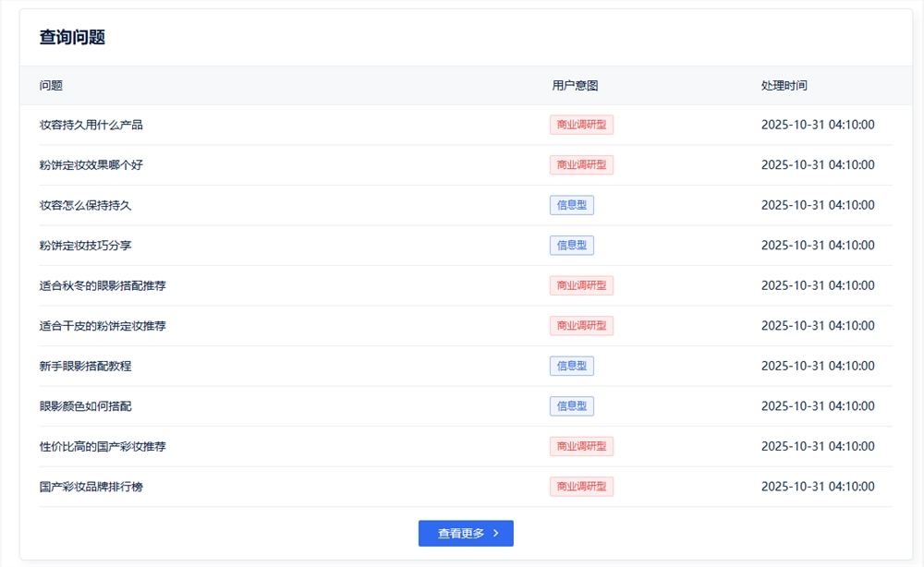Click the 商业调研型 tag for 适合干皮的粉饼定妆推荐
Viewport: 924px width, 567px height.
581,325
